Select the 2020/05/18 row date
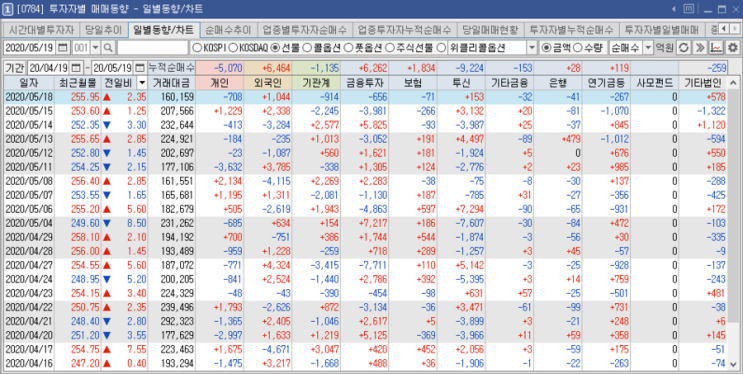743x374 pixels. [x=28, y=97]
